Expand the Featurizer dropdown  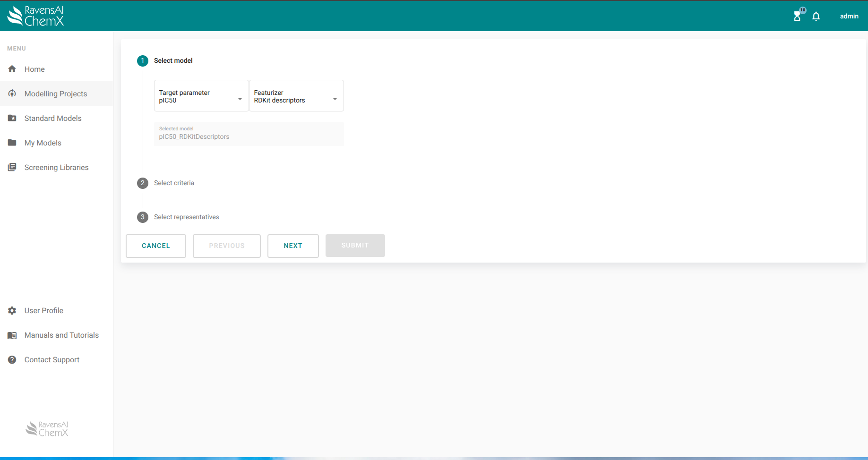click(296, 96)
